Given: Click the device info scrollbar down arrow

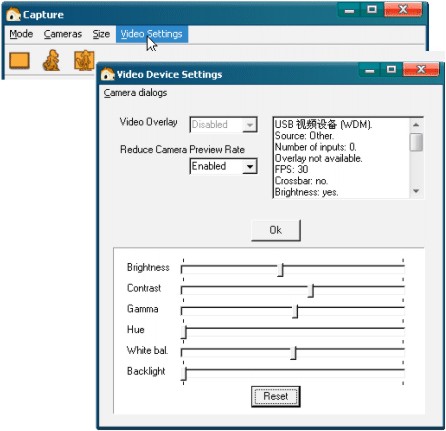Looking at the screenshot, I should [416, 191].
